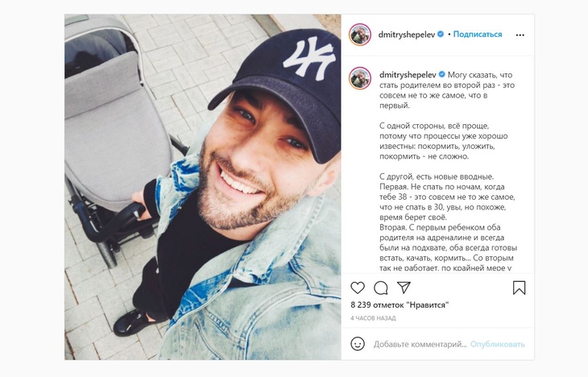Click the caption text beginning Могу сказать

click(x=447, y=90)
